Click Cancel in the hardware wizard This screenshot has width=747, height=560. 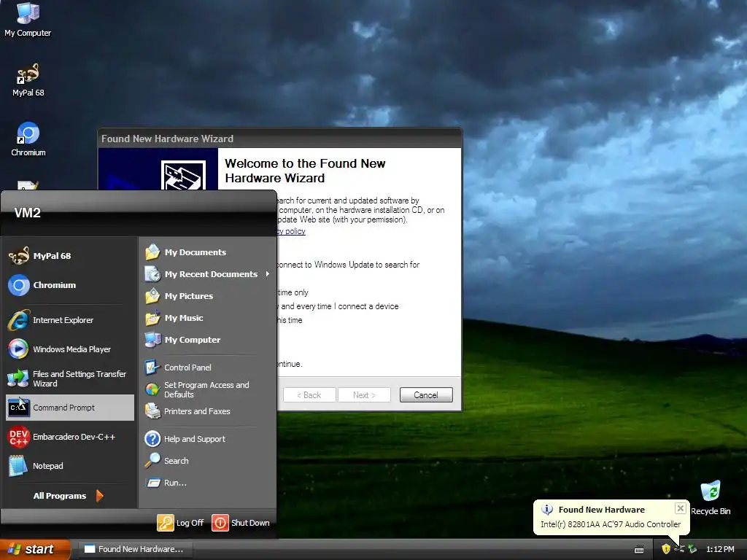click(426, 394)
